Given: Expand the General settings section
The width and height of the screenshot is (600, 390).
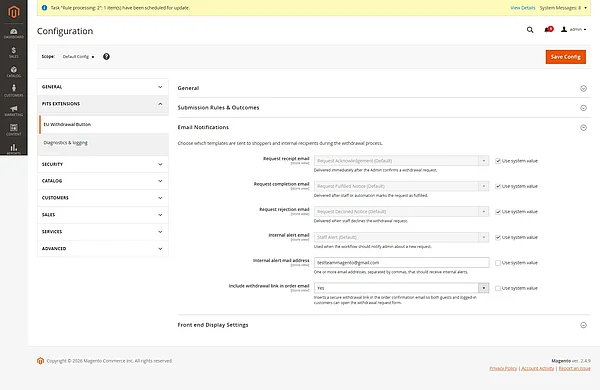Looking at the screenshot, I should [384, 88].
